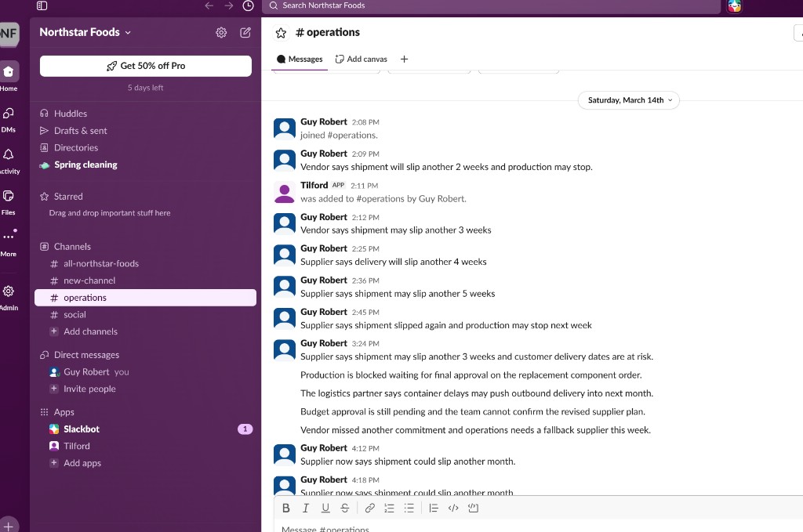Click Guy Robert's avatar on 3:24 PM message
The width and height of the screenshot is (803, 532).
tap(284, 350)
